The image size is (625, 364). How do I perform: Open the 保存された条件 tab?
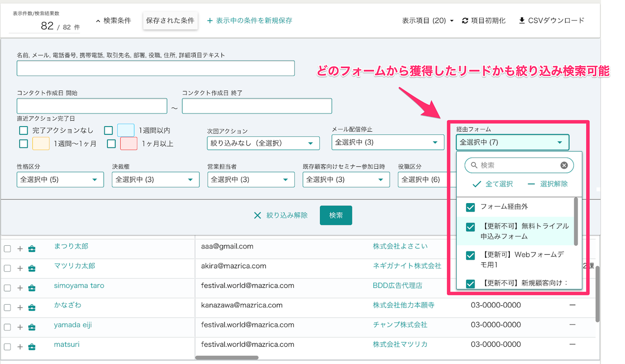pos(170,21)
